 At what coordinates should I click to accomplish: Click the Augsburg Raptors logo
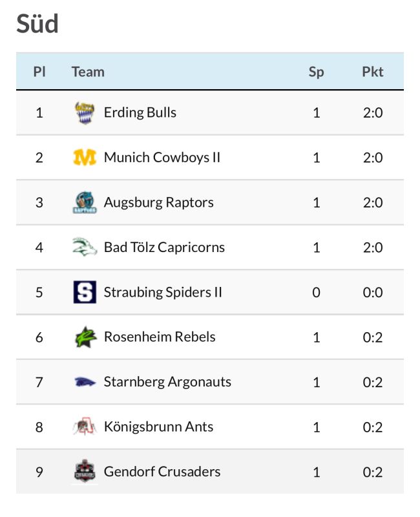pyautogui.click(x=85, y=202)
